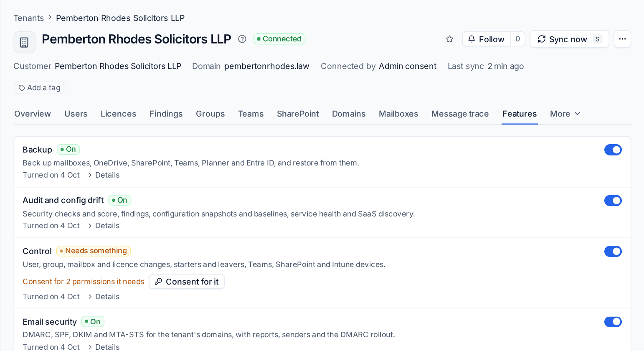
Task: Click the help question mark icon
Action: (242, 39)
